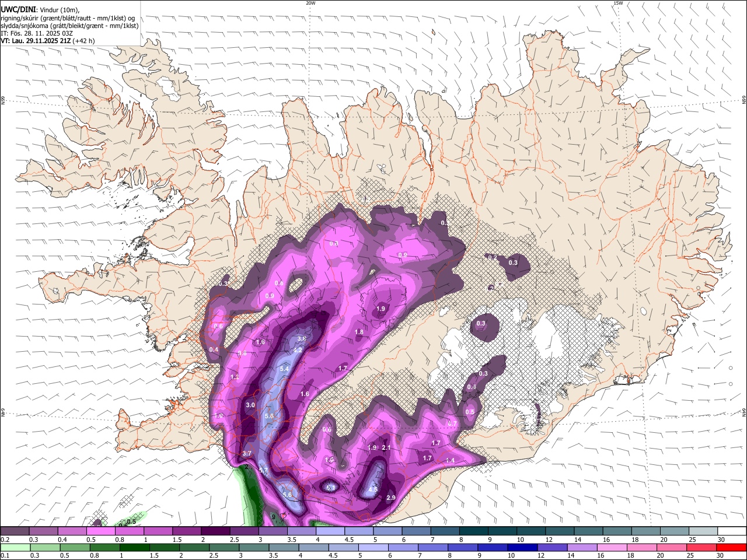The width and height of the screenshot is (747, 560).
Task: Click the 0.1 label in rain legend
Action: [4, 556]
